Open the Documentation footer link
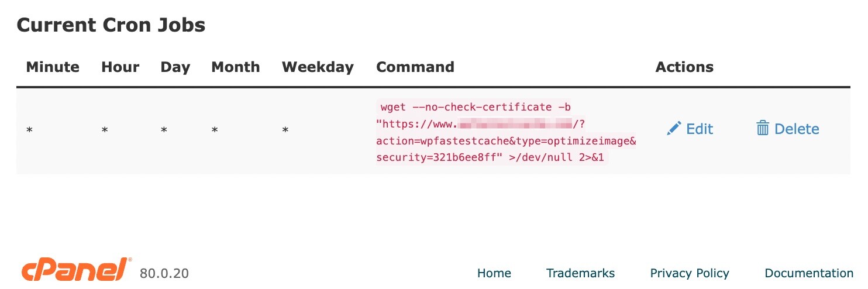Image resolution: width=868 pixels, height=289 pixels. [x=809, y=273]
